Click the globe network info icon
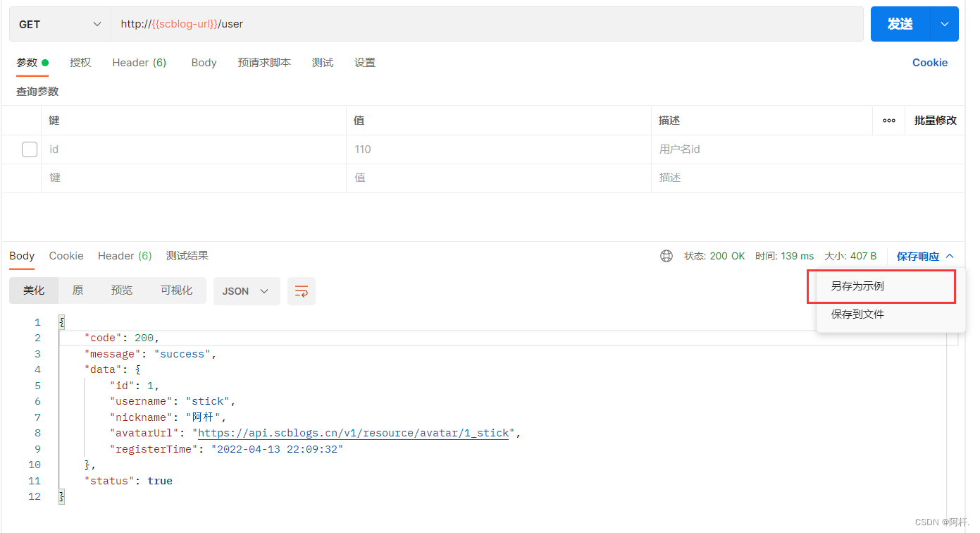The height and width of the screenshot is (533, 980). (x=666, y=256)
